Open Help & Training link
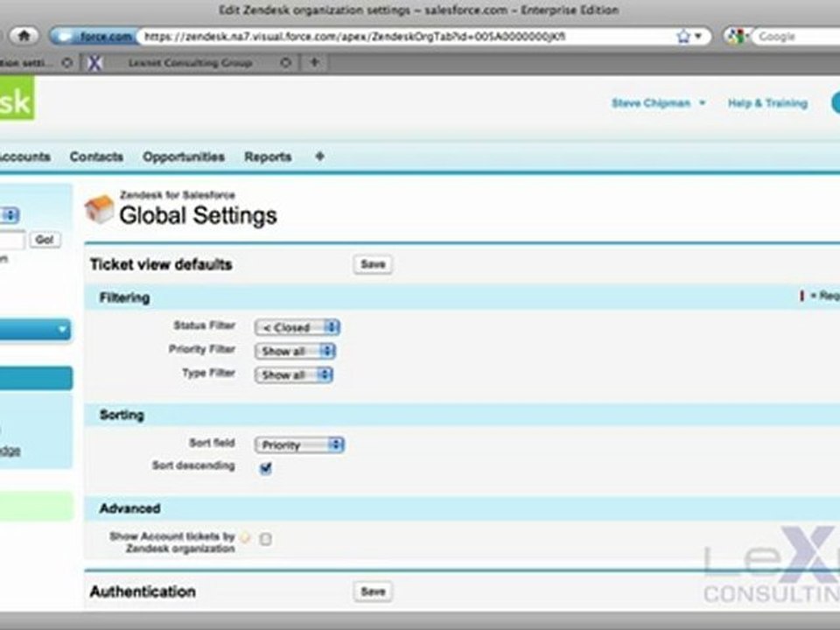This screenshot has width=840, height=630. [x=767, y=103]
